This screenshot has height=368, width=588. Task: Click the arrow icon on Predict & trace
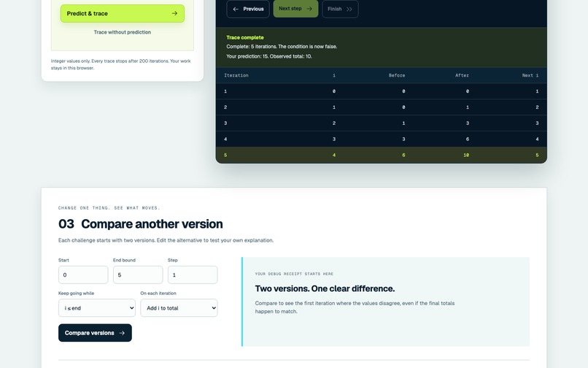pos(174,14)
